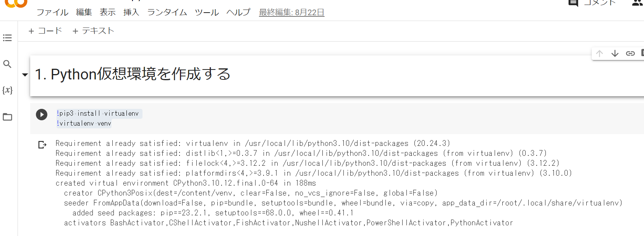Click the 最終編集: 8月22日 link
The height and width of the screenshot is (236, 644).
pyautogui.click(x=291, y=12)
